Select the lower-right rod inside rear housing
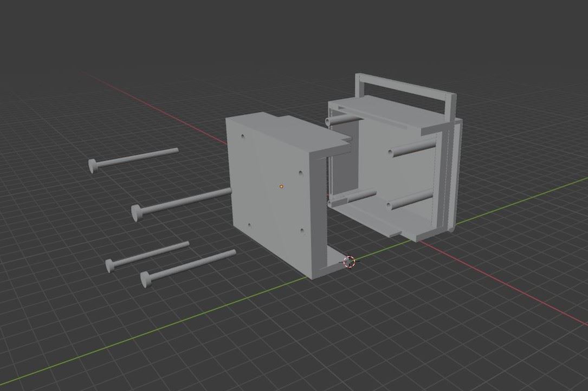Viewport: 588px width, 391px height. [x=409, y=200]
